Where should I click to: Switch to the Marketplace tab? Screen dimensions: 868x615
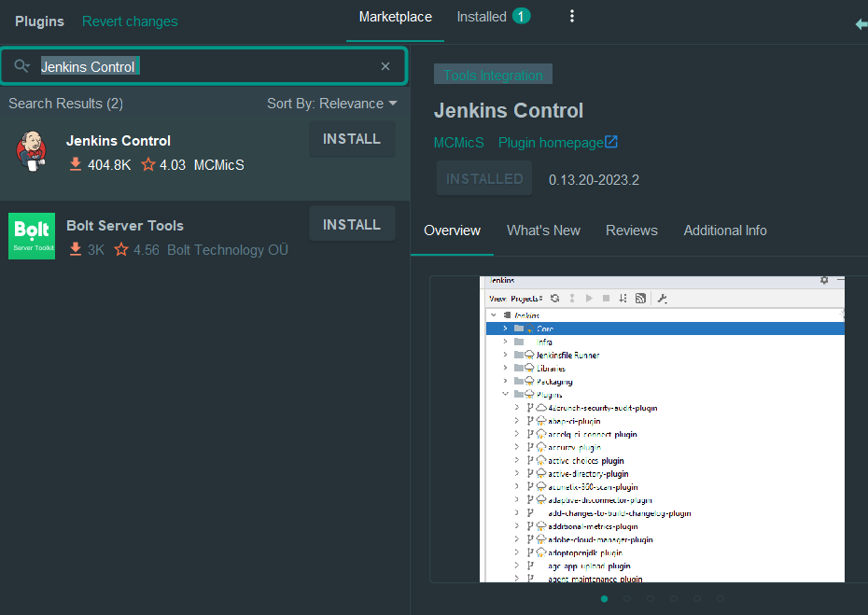point(395,17)
